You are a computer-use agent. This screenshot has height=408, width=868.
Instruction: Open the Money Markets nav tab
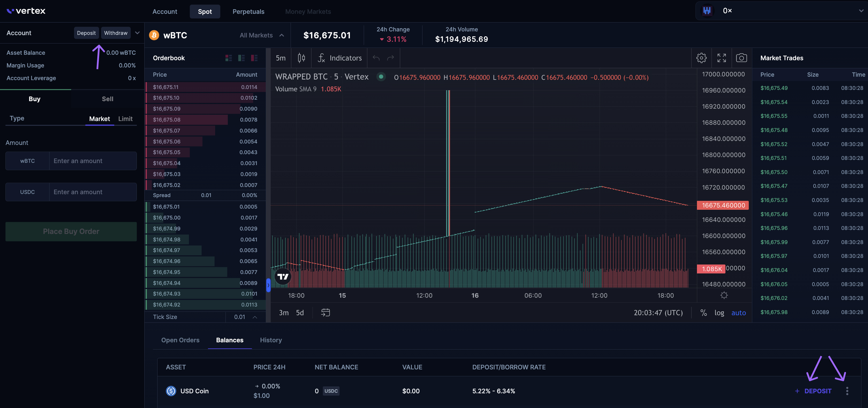308,12
